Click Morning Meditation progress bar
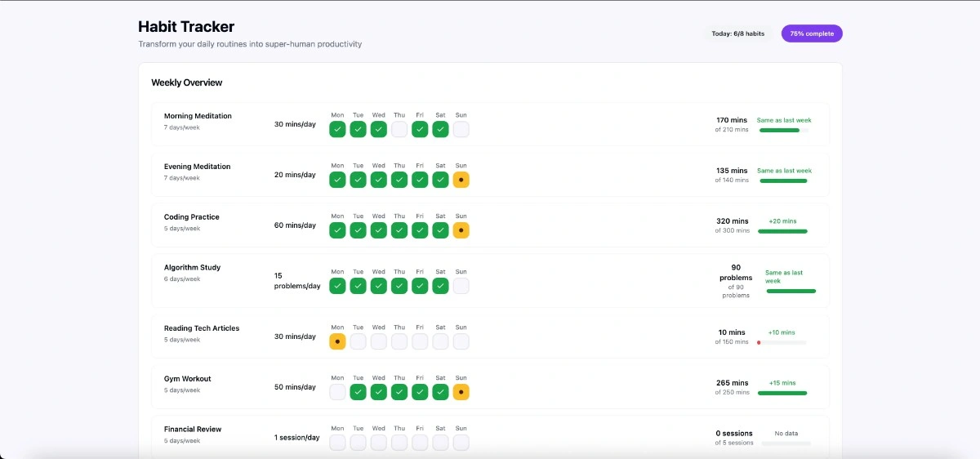 (x=783, y=130)
